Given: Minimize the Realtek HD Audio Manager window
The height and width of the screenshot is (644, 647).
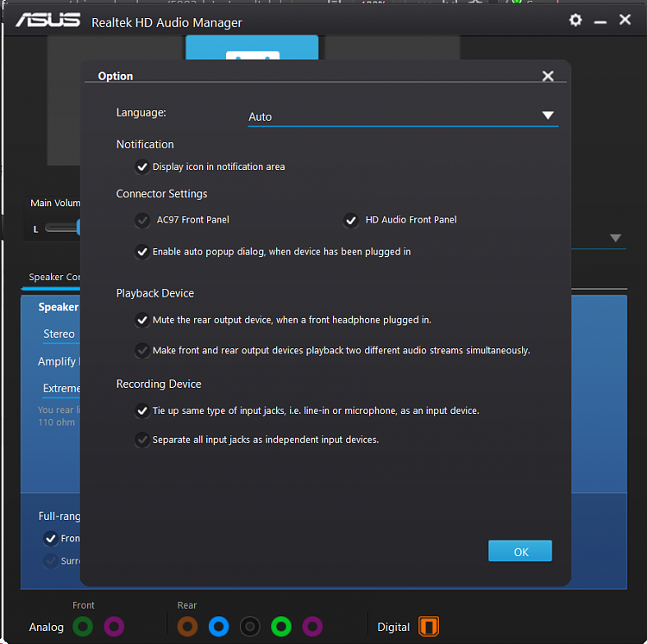Looking at the screenshot, I should pyautogui.click(x=600, y=22).
